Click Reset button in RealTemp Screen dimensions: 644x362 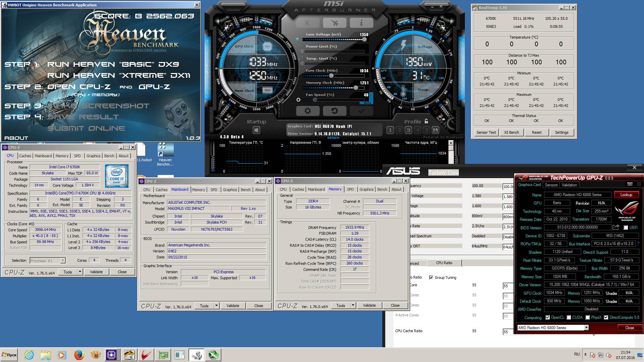[x=537, y=132]
